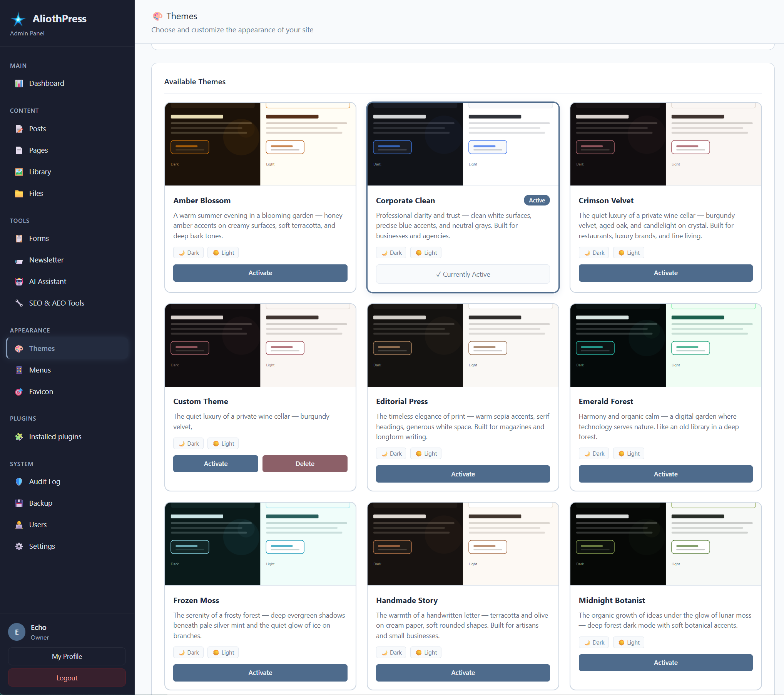Click the Users person icon
The width and height of the screenshot is (784, 695).
[x=19, y=525]
